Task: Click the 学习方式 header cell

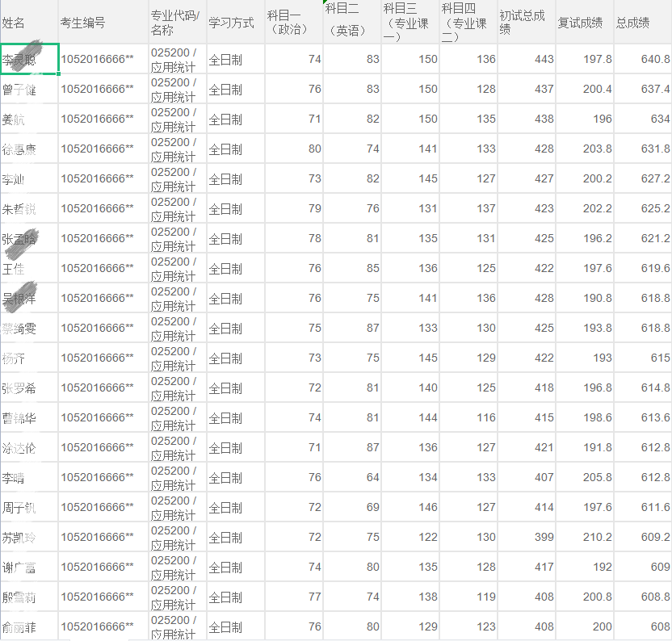Action: pyautogui.click(x=236, y=22)
